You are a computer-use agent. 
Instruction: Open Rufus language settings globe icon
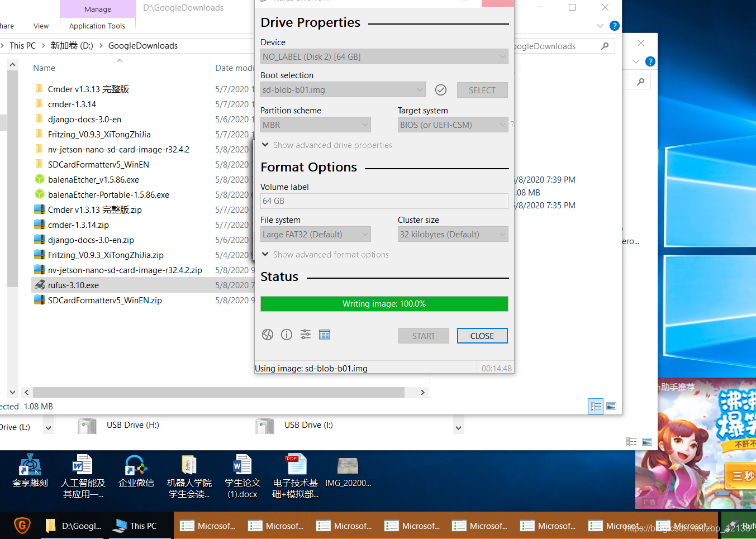(268, 335)
